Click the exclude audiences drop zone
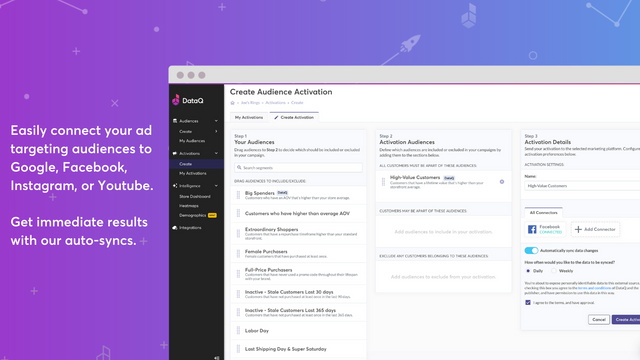This screenshot has height=360, width=640. click(x=443, y=277)
